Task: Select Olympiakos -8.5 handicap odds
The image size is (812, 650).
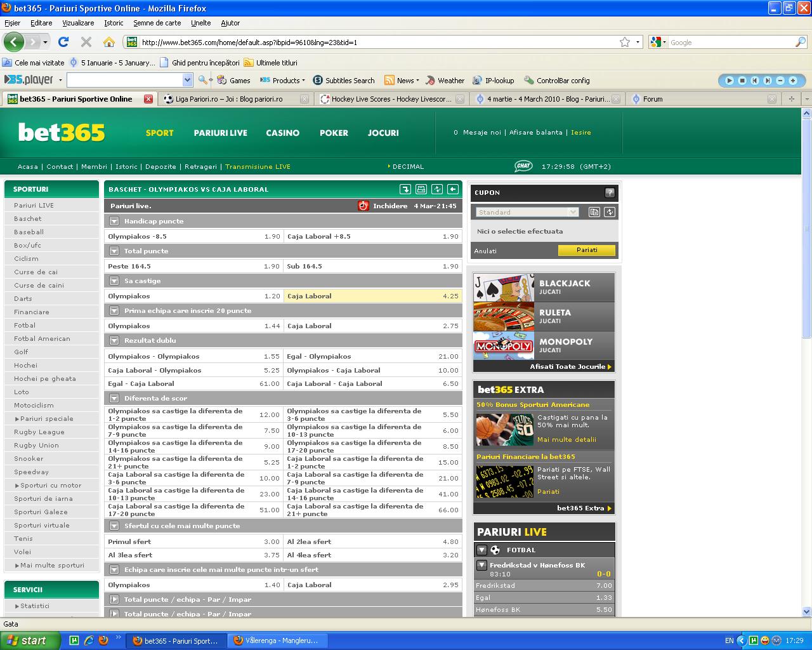Action: tap(194, 236)
